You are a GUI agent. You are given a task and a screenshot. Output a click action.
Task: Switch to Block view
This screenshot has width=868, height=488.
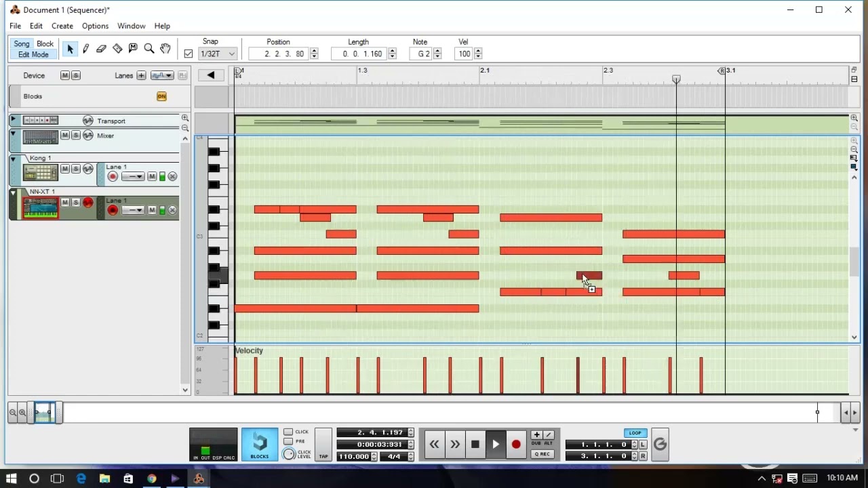tap(45, 44)
